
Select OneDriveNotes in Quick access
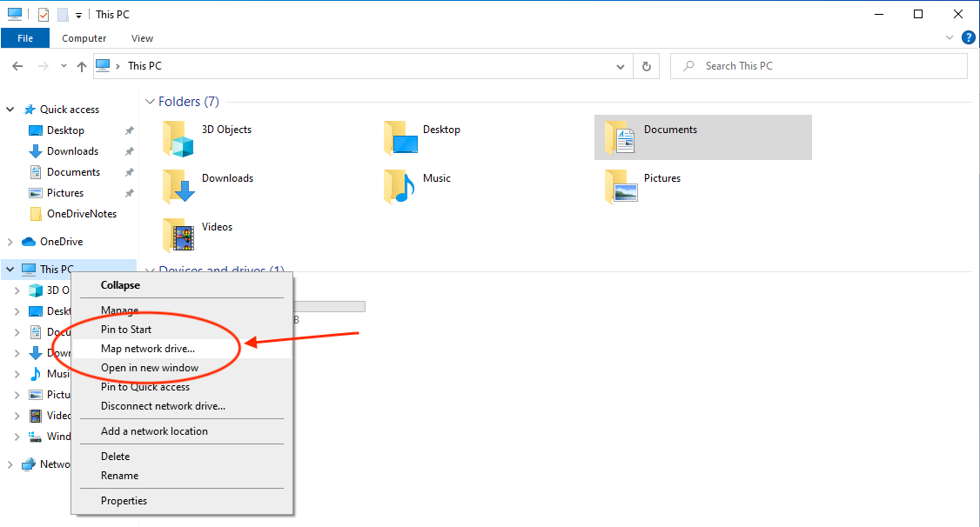pos(81,214)
